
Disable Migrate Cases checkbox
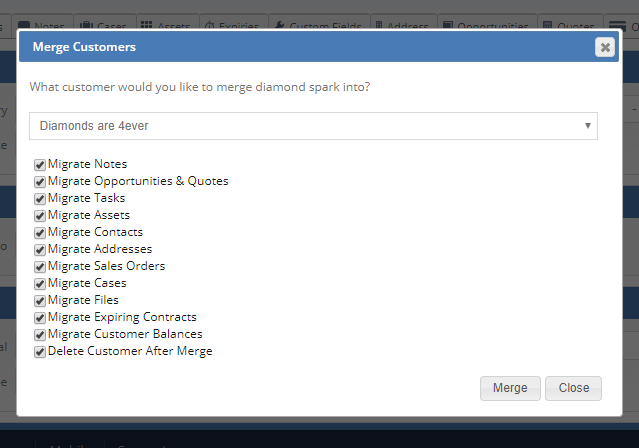click(x=40, y=284)
